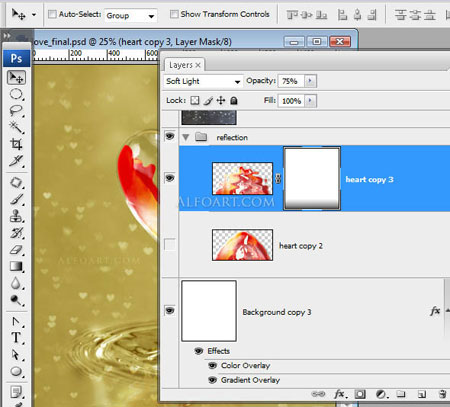Select the Crop tool

coord(16,144)
